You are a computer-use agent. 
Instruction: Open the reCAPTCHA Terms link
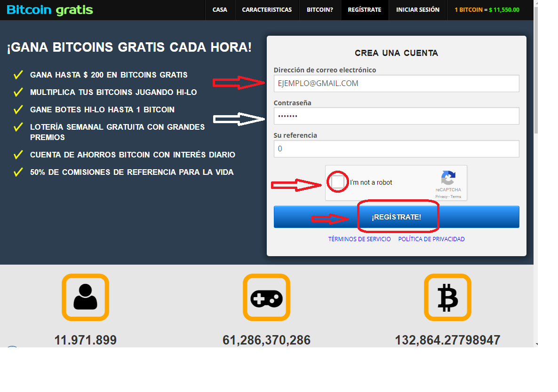(x=455, y=196)
